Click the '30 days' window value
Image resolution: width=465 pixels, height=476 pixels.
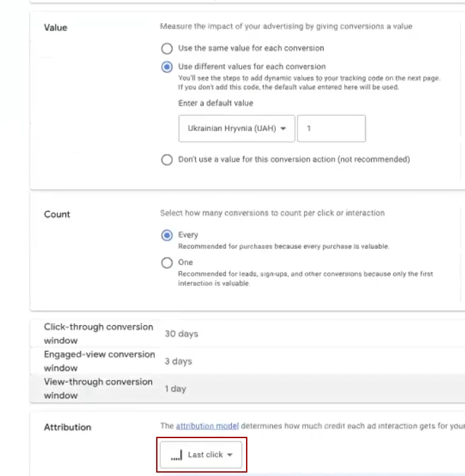tap(181, 334)
